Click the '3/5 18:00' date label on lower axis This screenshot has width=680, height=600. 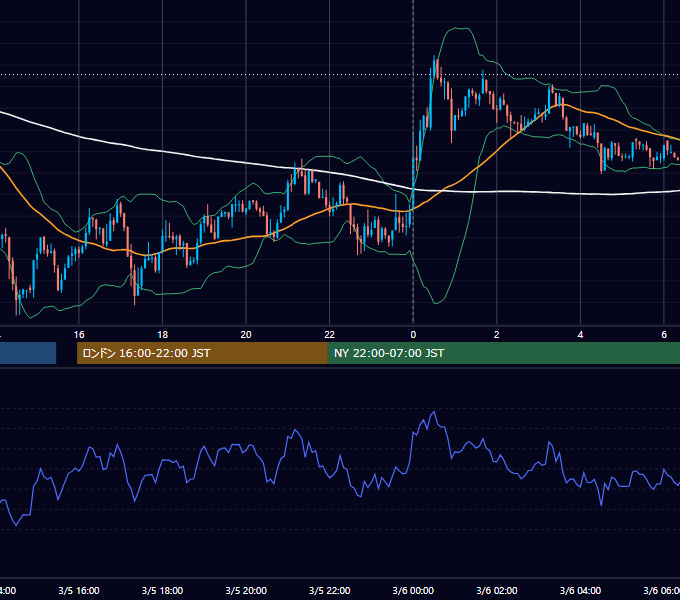tap(163, 590)
